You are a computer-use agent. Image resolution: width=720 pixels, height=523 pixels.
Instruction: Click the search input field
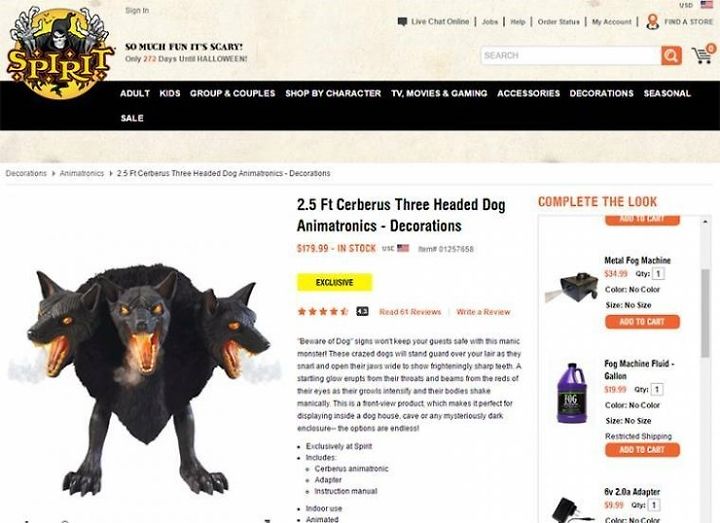(571, 56)
